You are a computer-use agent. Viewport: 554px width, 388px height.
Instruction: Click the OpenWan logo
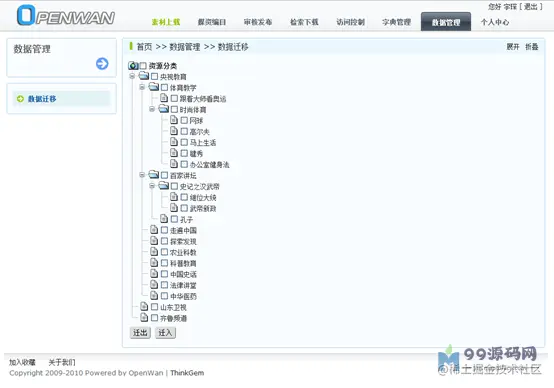point(66,15)
